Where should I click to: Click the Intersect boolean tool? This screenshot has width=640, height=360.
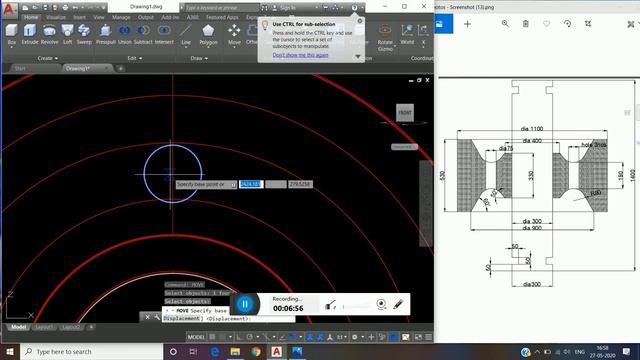pyautogui.click(x=164, y=33)
